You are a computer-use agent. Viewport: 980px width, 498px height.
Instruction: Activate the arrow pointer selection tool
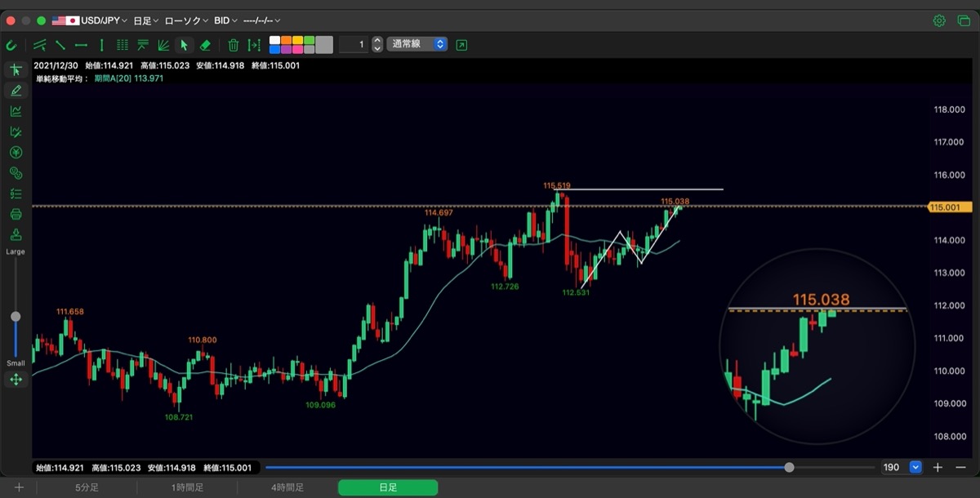click(x=184, y=45)
